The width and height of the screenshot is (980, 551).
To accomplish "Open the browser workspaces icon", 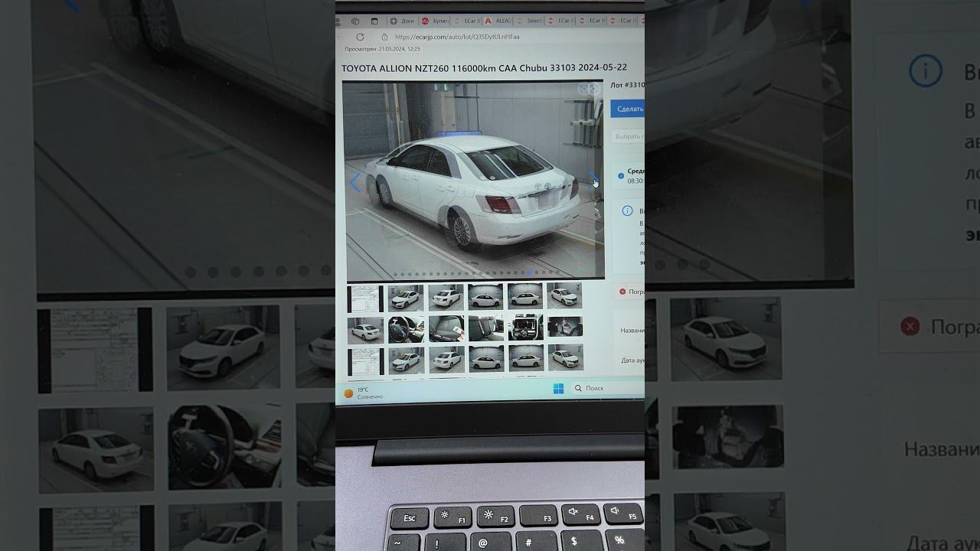I will point(355,21).
